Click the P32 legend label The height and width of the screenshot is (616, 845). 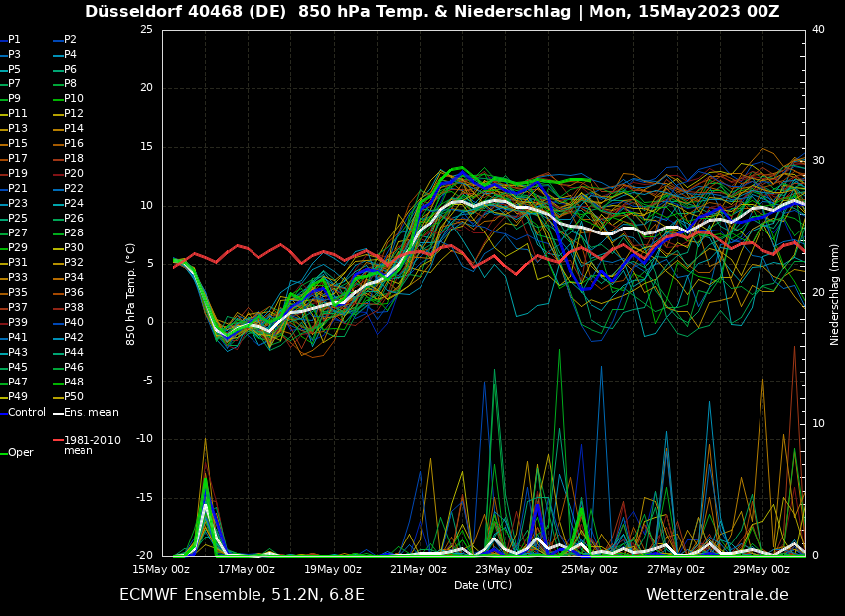click(74, 263)
